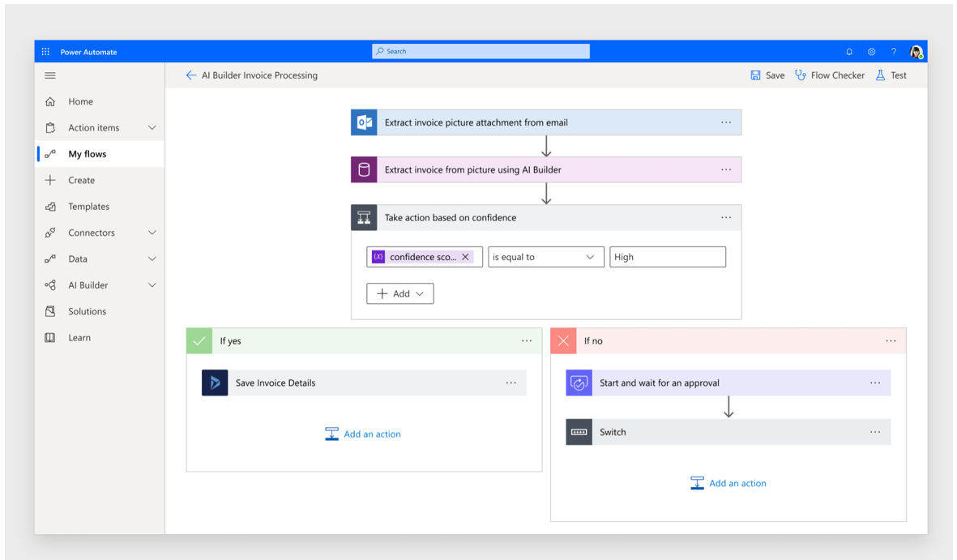Open more options for If yes branch
Image resolution: width=957 pixels, height=560 pixels.
pyautogui.click(x=527, y=340)
